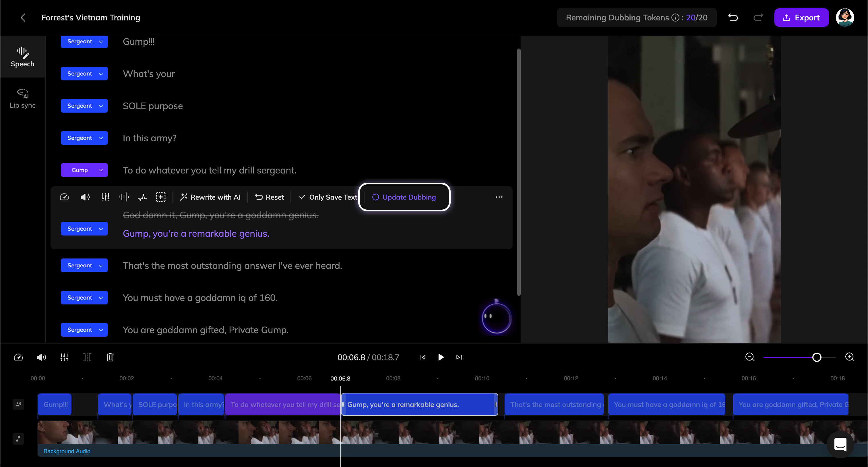868x467 pixels.
Task: Click text 'You must have a goddamn iq of 160.'
Action: pos(200,298)
